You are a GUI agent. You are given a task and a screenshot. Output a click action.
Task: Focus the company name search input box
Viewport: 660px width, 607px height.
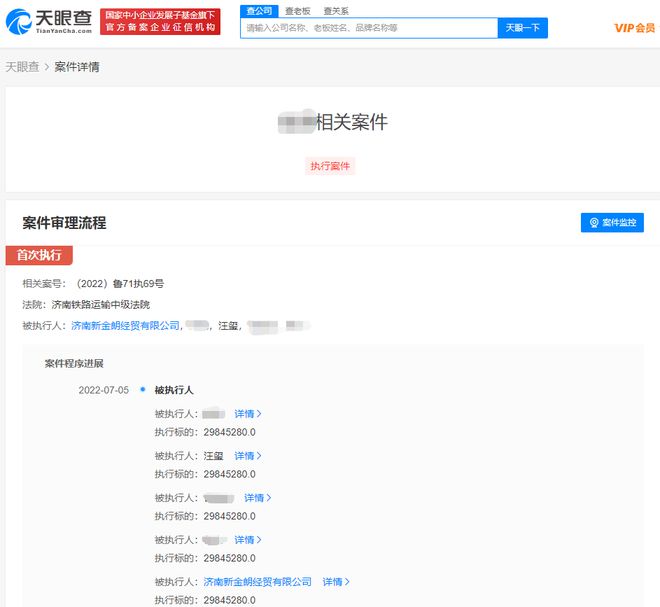[368, 28]
